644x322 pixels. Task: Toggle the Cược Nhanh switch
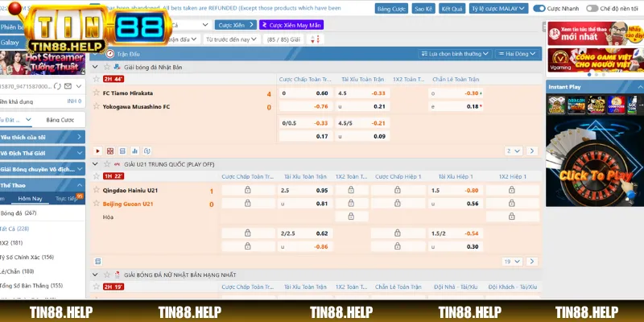coord(539,8)
